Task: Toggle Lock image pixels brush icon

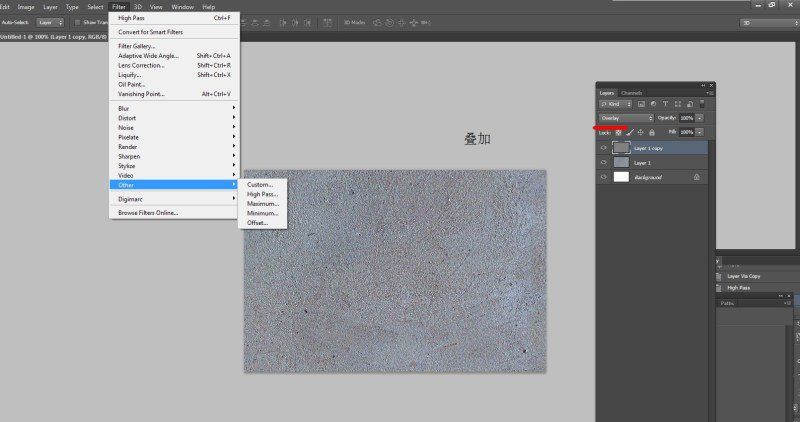Action: coord(630,132)
